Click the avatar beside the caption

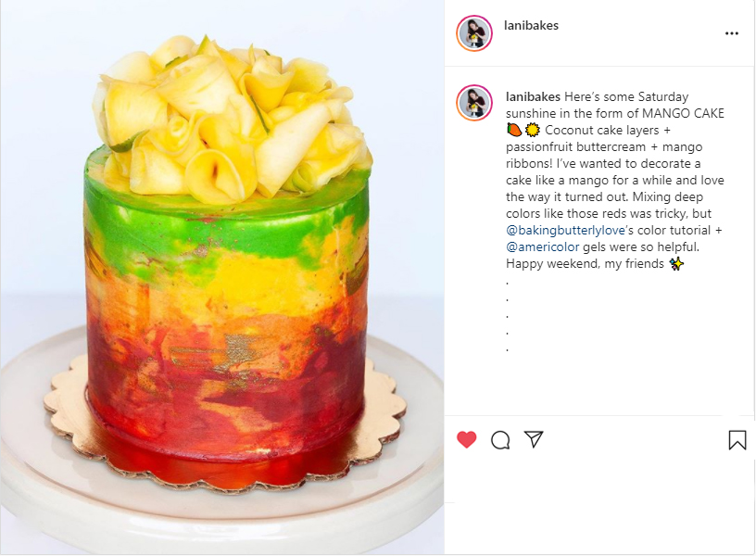pos(474,103)
